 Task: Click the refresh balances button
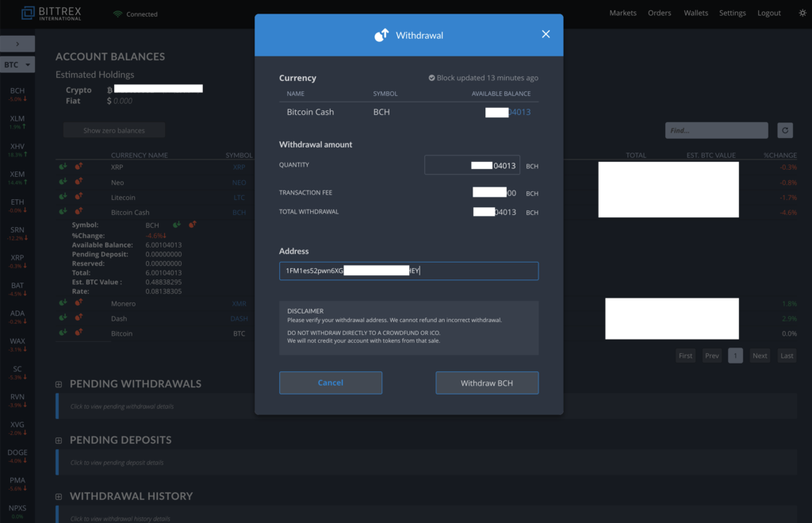(x=785, y=130)
